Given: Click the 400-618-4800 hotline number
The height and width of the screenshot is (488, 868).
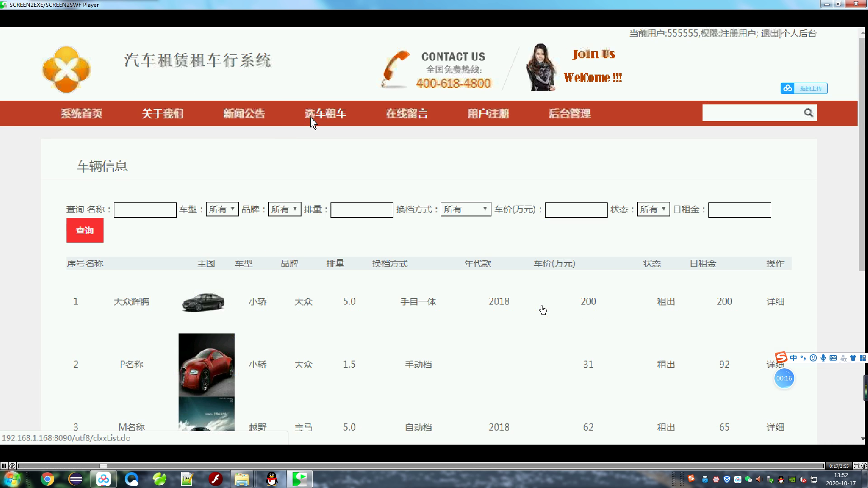Looking at the screenshot, I should tap(453, 84).
